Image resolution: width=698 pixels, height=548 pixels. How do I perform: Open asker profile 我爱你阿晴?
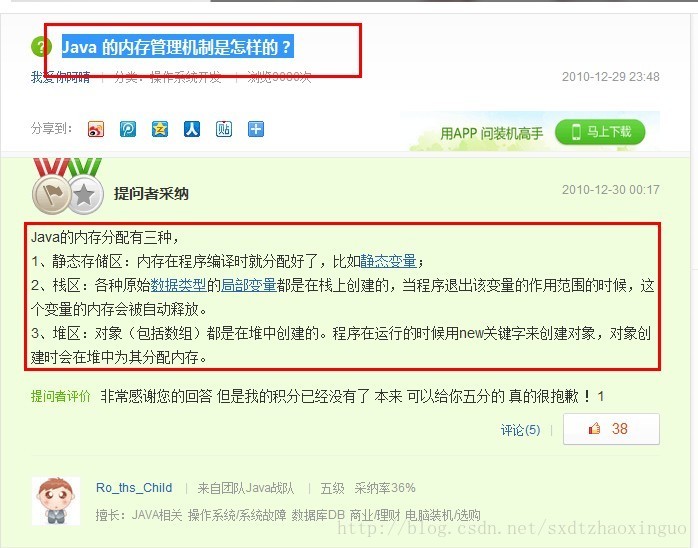pos(61,77)
